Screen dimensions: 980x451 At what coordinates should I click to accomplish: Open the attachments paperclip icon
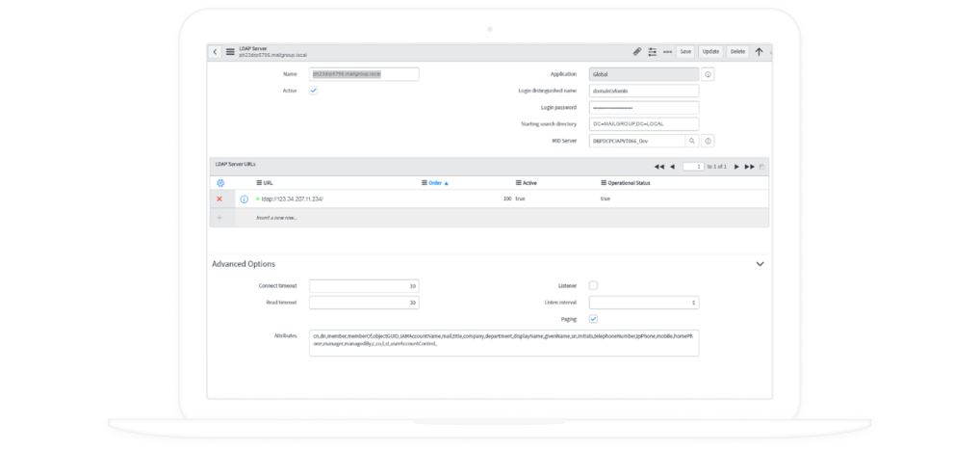(x=637, y=52)
